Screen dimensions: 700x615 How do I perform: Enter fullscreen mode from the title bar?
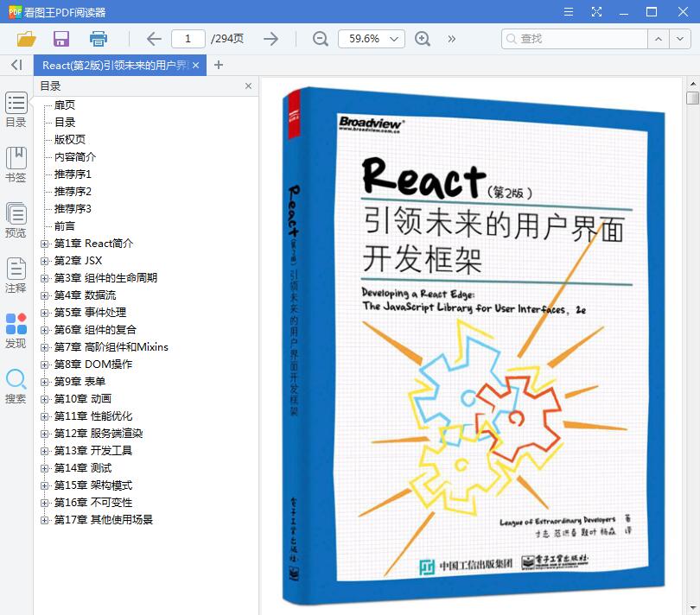(x=596, y=11)
